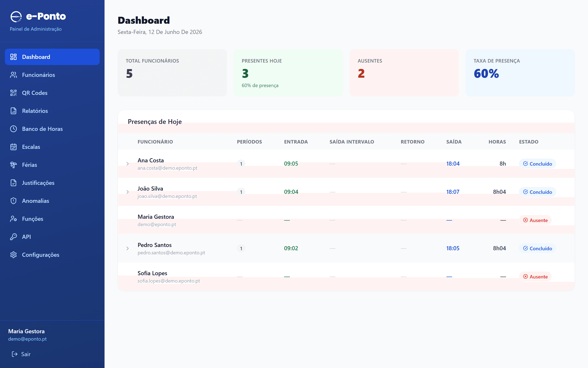Image resolution: width=588 pixels, height=368 pixels.
Task: Click the email pedro.santos@demo.eponto.pt
Action: 171,253
